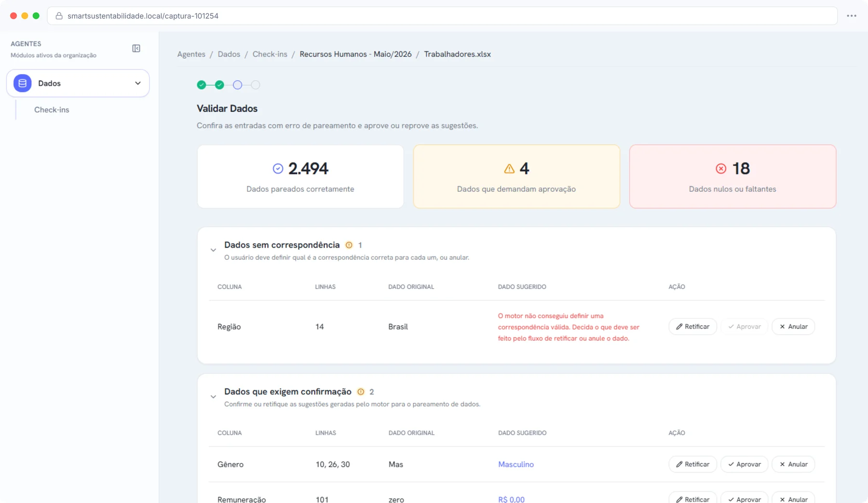The width and height of the screenshot is (868, 503).
Task: Click the fourth pending step indicator
Action: [x=256, y=85]
